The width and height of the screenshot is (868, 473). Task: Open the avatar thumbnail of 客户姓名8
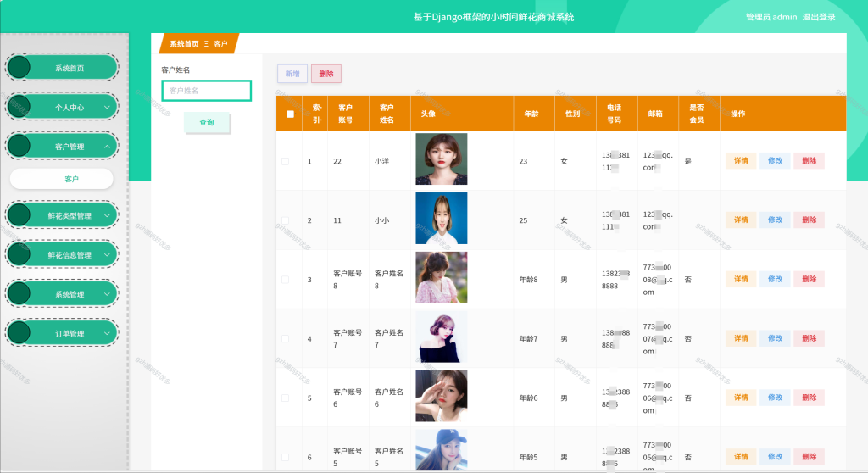pos(441,277)
